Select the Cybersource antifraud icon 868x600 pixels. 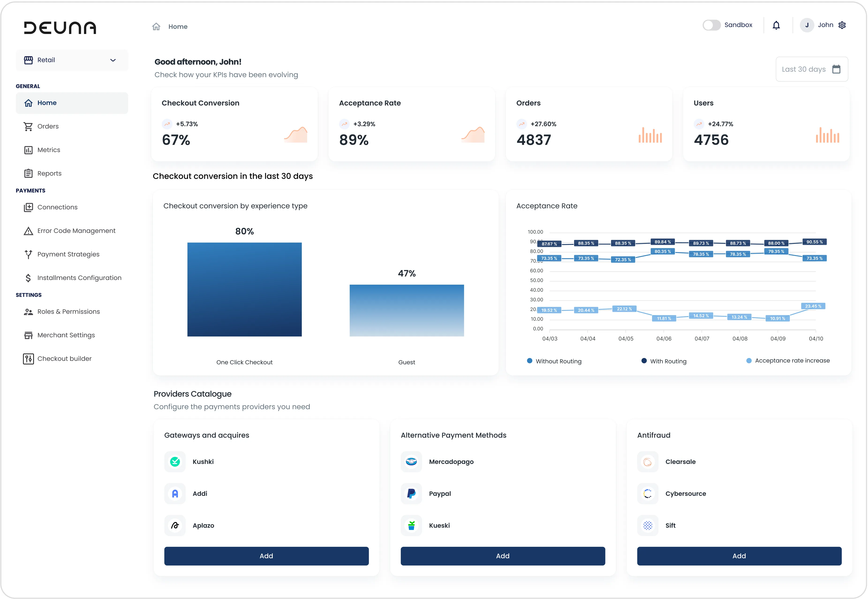click(x=648, y=494)
